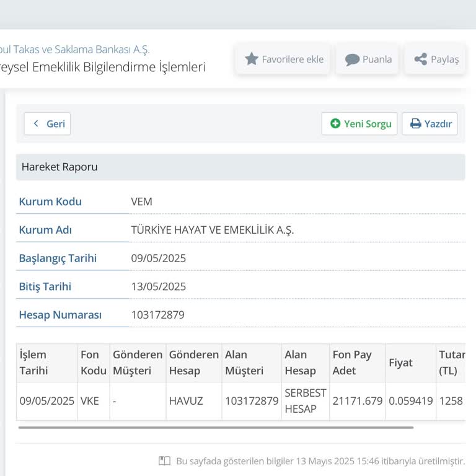Click the speech bubble icon in Puanla
The height and width of the screenshot is (476, 476).
(x=352, y=59)
